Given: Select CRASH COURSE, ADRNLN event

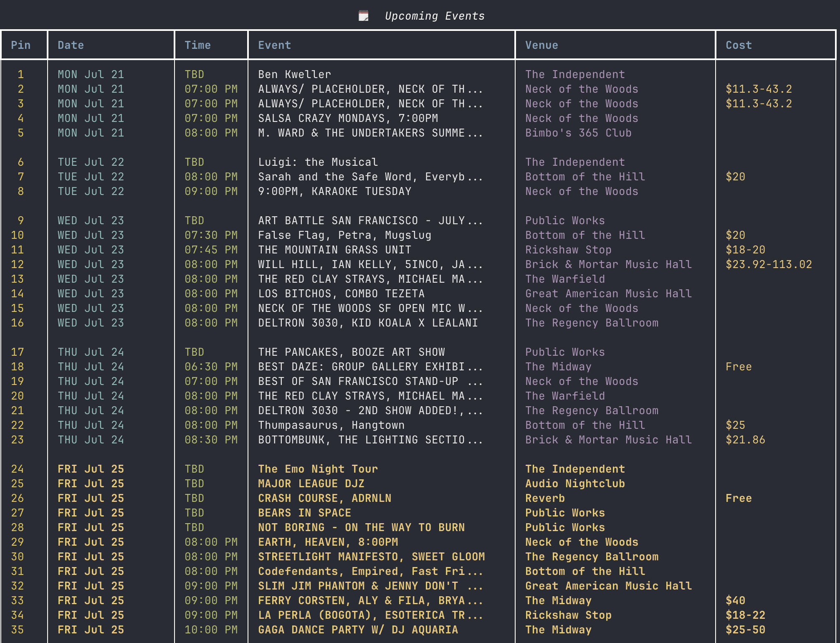Looking at the screenshot, I should [x=324, y=498].
